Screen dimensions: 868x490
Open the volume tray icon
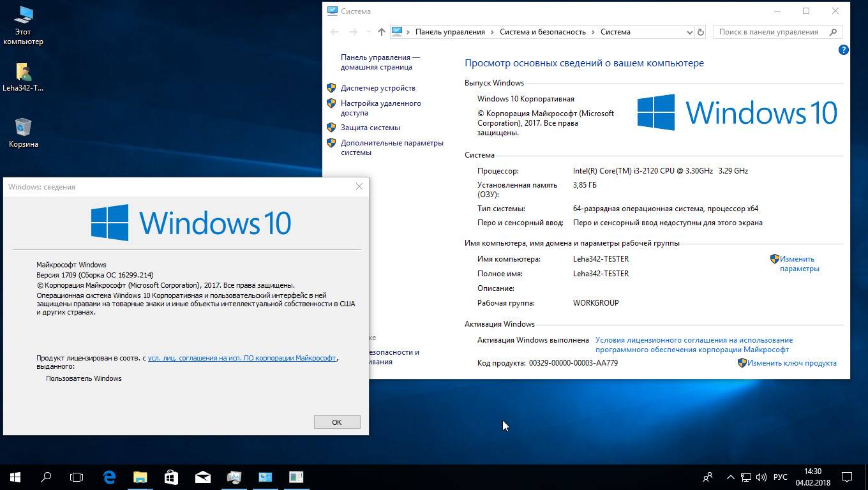tap(761, 477)
